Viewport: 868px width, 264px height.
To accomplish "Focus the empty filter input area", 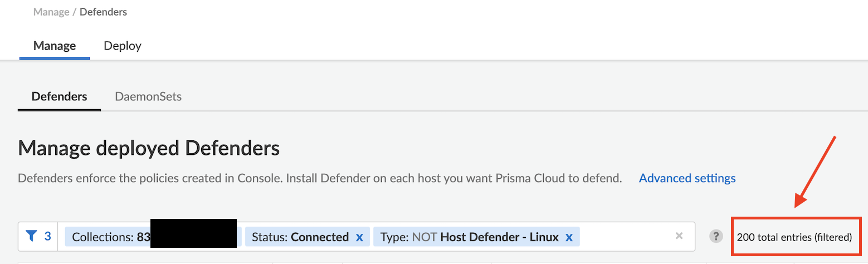I will (x=624, y=237).
